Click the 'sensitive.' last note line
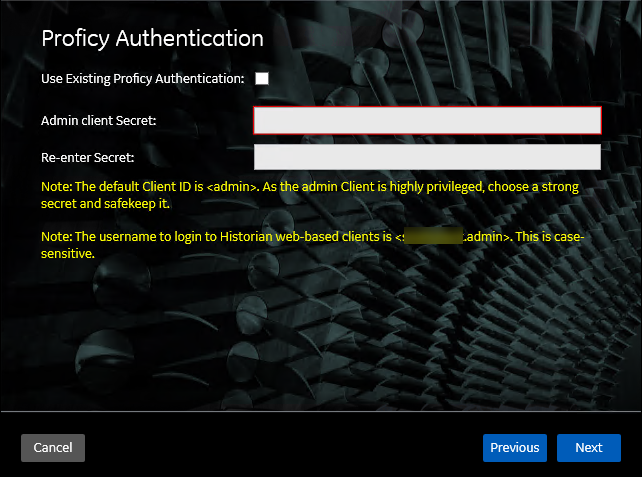 68,254
